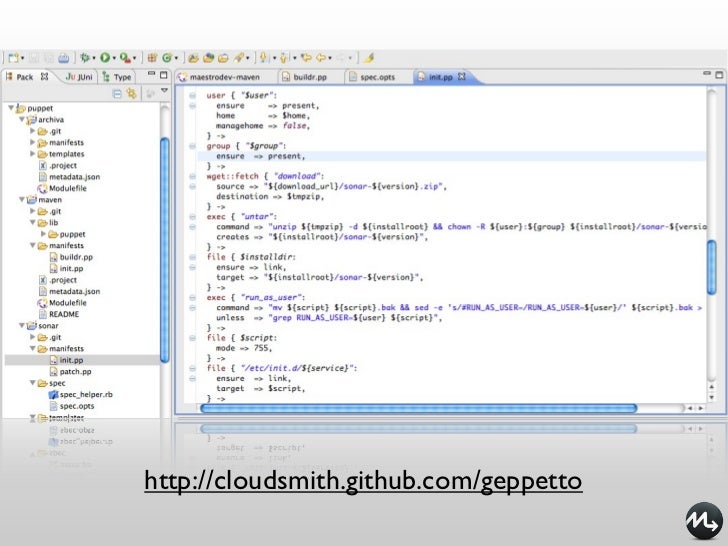Click the editor vertical scrollbar thumb
The height and width of the screenshot is (546, 728).
[712, 267]
